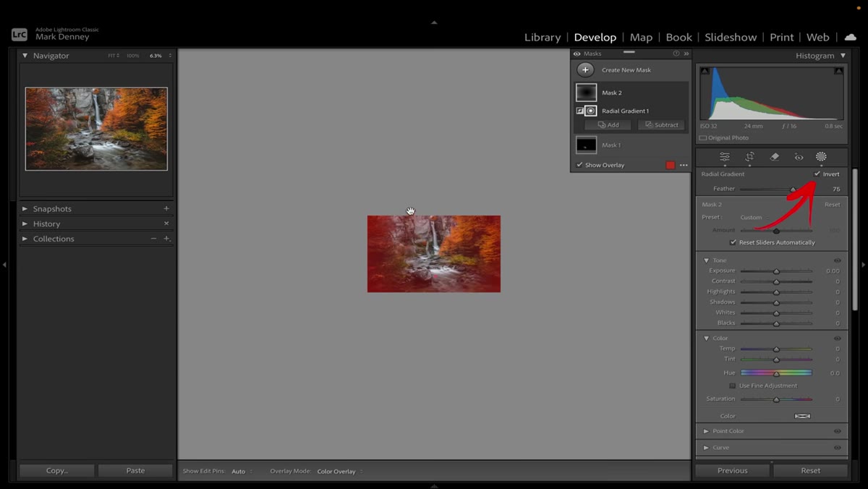Click the Radial Gradient 1 component icon

click(591, 111)
